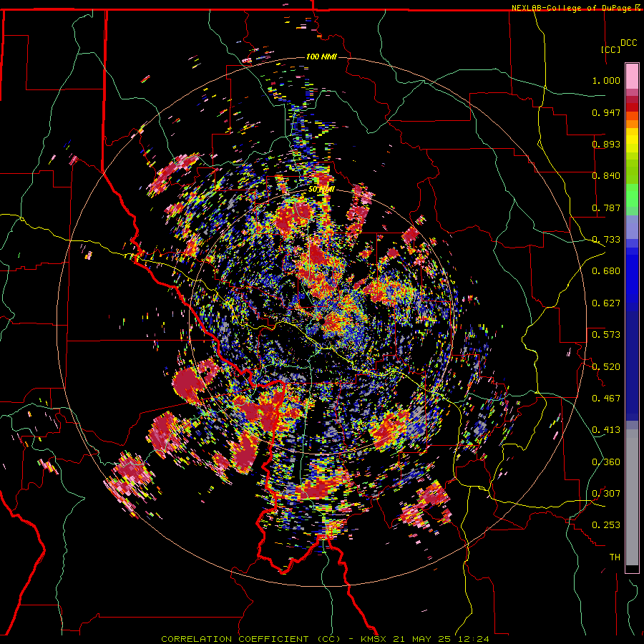Select the 0.680 scale value
The image size is (644, 644).
[x=606, y=271]
